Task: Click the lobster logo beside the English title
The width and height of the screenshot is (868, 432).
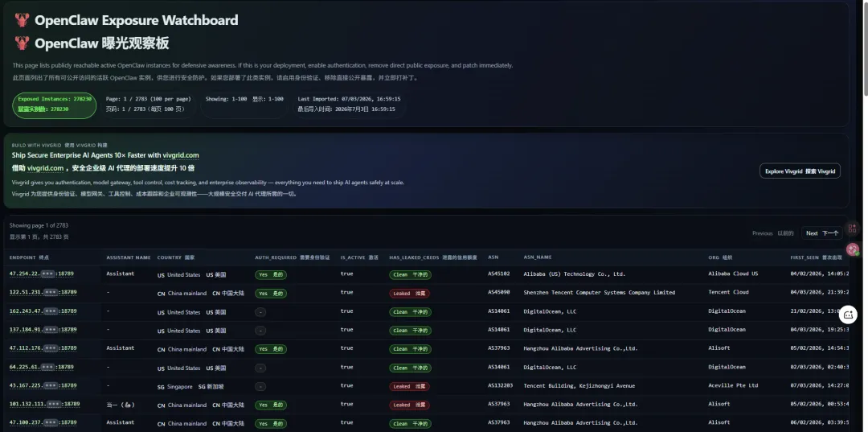Action: (x=22, y=20)
